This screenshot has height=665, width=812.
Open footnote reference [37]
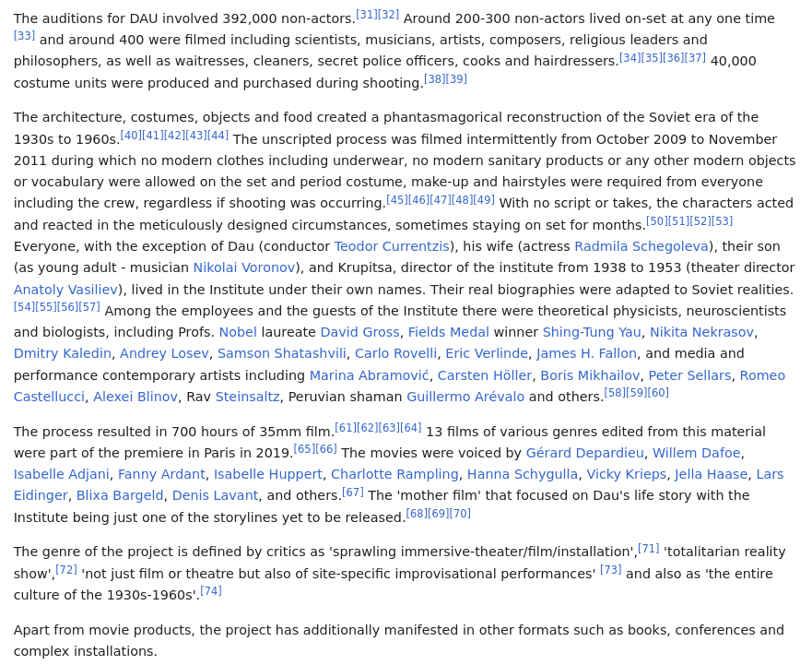tap(695, 57)
